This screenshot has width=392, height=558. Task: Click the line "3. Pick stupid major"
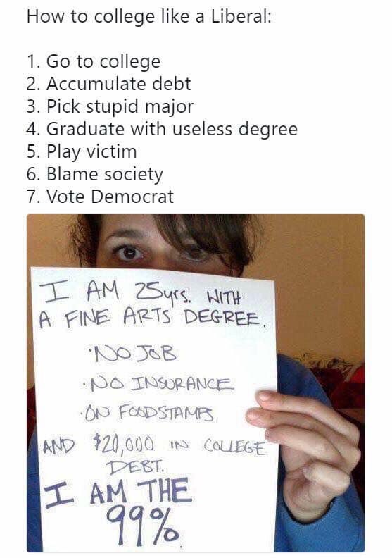110,107
